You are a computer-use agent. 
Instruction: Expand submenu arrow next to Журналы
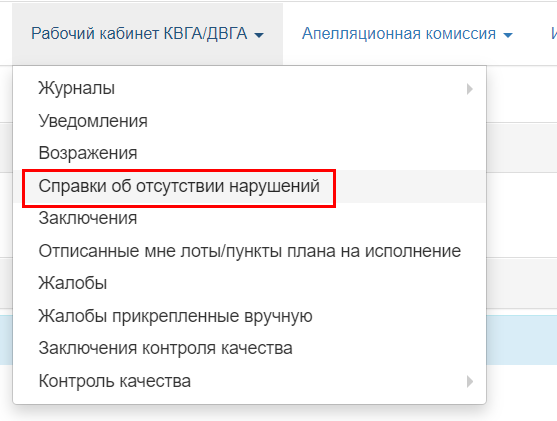(x=470, y=89)
